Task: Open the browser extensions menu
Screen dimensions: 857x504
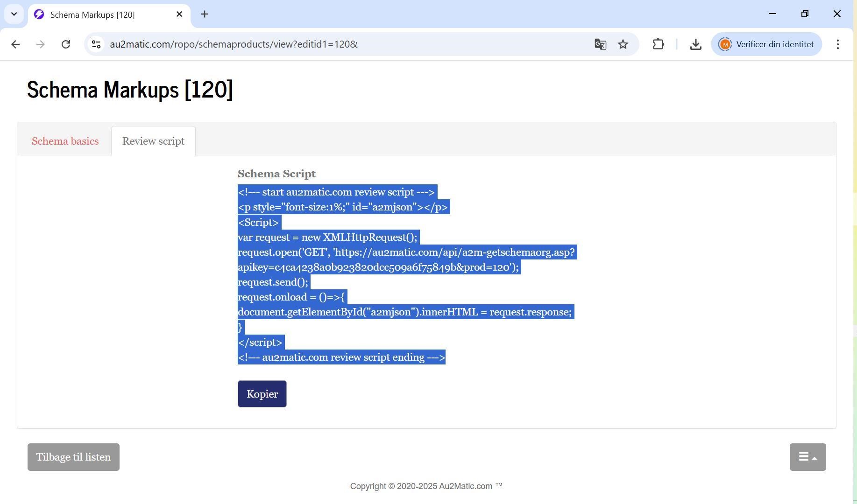Action: click(x=658, y=44)
